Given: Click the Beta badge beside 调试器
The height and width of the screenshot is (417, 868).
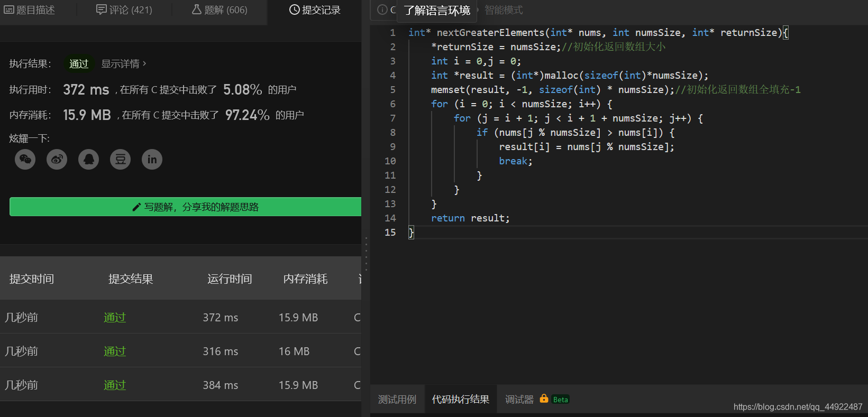Looking at the screenshot, I should [x=560, y=400].
